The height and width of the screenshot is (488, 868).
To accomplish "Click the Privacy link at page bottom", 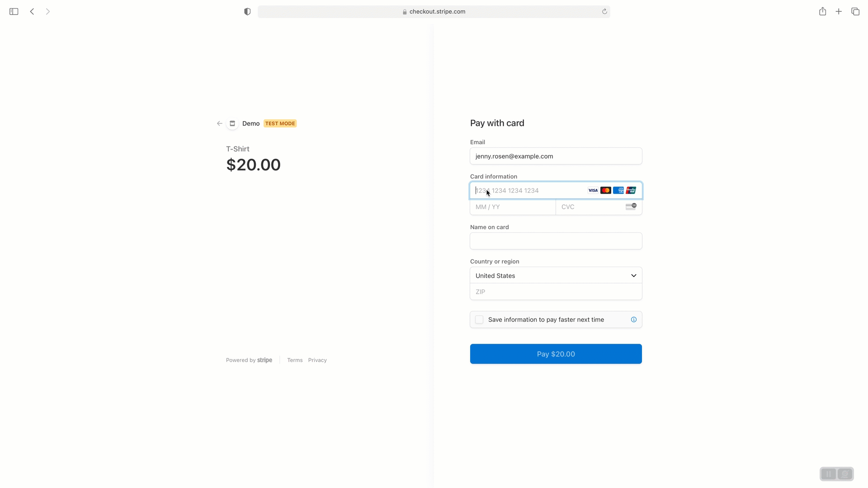I will coord(318,360).
